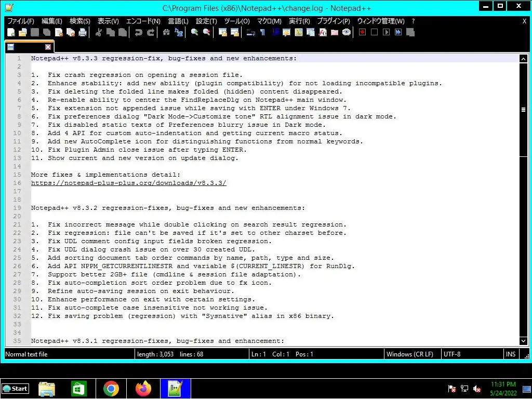Open the マクロ(M) menu
This screenshot has width=532, height=399.
coord(269,21)
